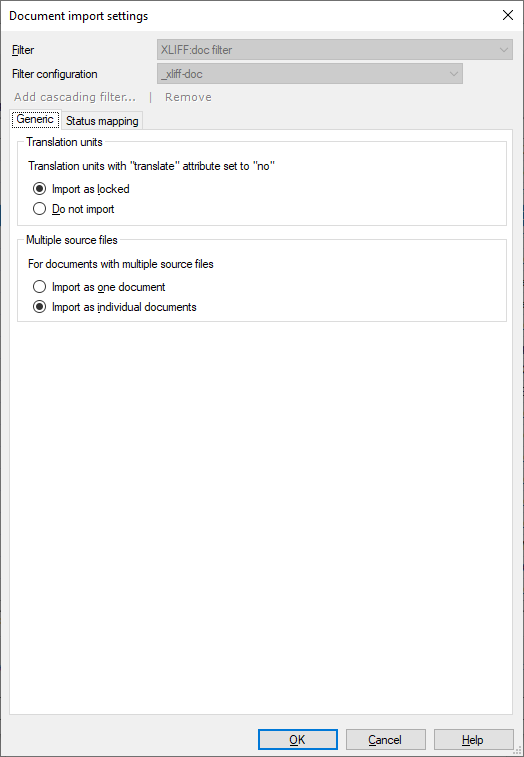Click the Filter label
Screen dimensions: 524x757
(23, 50)
